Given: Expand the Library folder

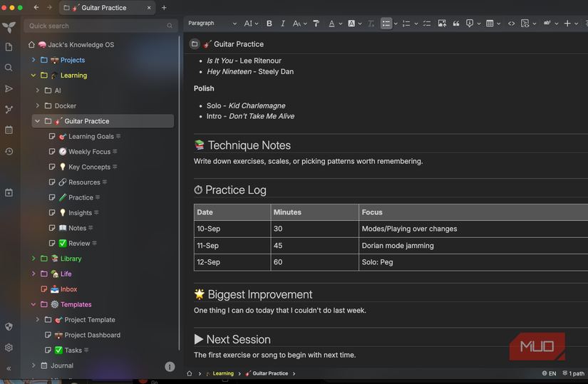Looking at the screenshot, I should (33, 259).
